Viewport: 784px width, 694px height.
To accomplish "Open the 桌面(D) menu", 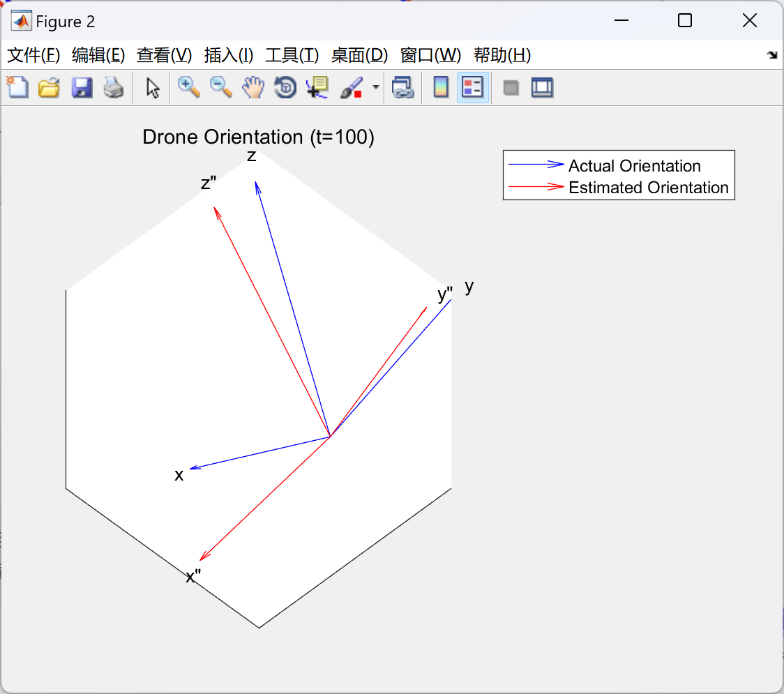I will pyautogui.click(x=359, y=55).
